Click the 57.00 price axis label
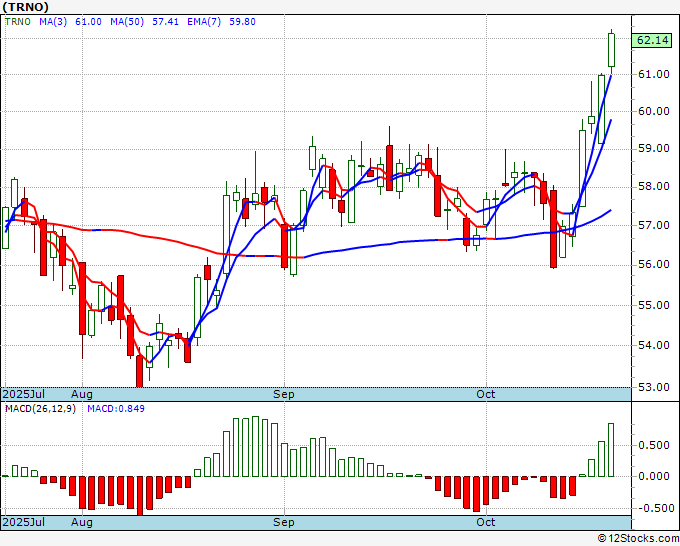This screenshot has width=680, height=546. [x=654, y=225]
